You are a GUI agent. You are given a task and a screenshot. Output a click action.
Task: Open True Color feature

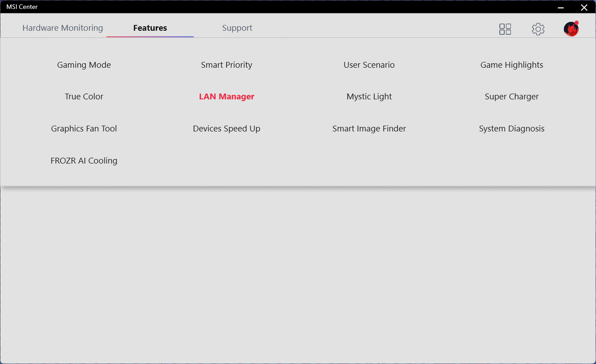click(84, 97)
